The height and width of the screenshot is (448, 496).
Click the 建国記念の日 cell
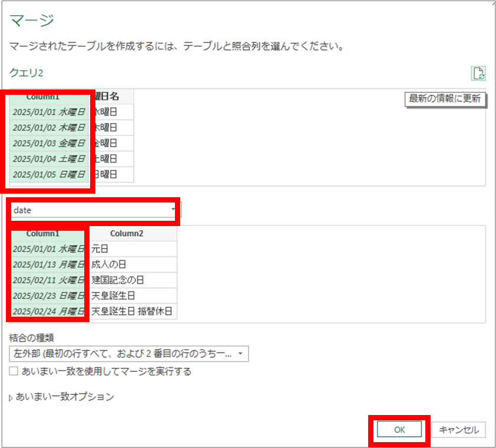pyautogui.click(x=133, y=280)
